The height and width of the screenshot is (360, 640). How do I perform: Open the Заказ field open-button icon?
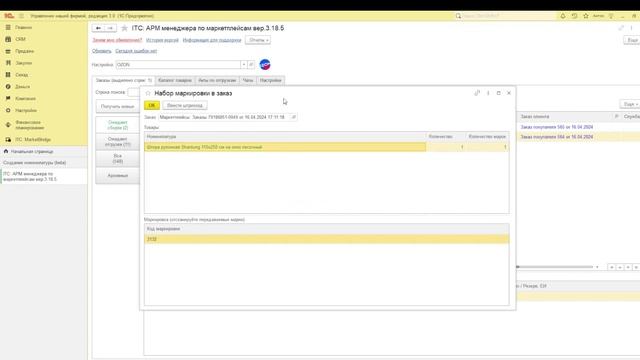(x=293, y=117)
